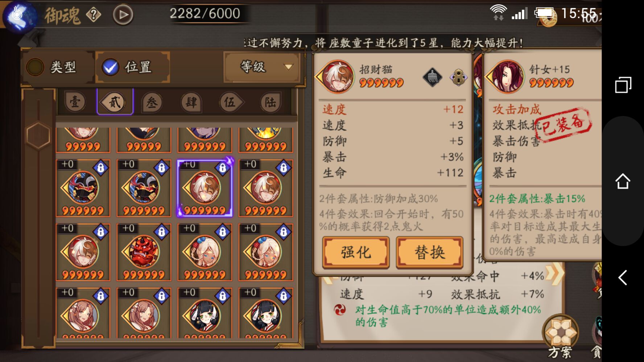Tap the hexagon icon on the left sidebar

pyautogui.click(x=38, y=136)
